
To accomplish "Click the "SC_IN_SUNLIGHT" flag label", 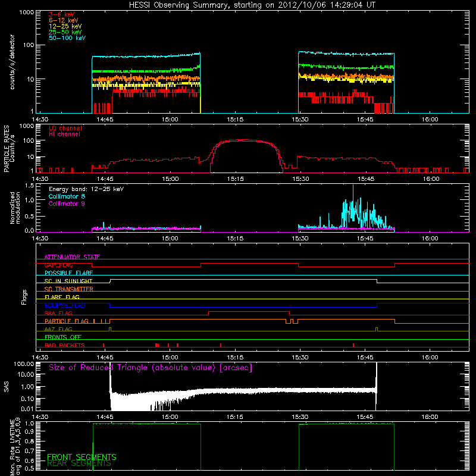I will click(x=68, y=281).
